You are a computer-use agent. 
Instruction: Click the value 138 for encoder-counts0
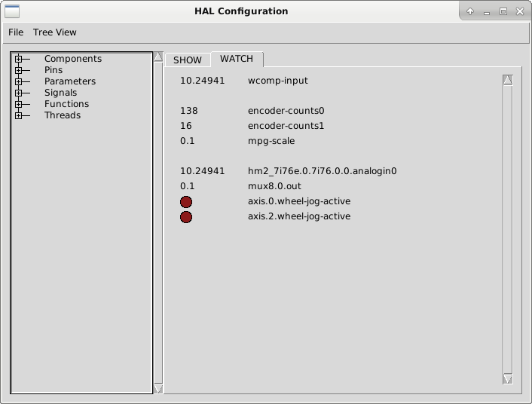[189, 111]
